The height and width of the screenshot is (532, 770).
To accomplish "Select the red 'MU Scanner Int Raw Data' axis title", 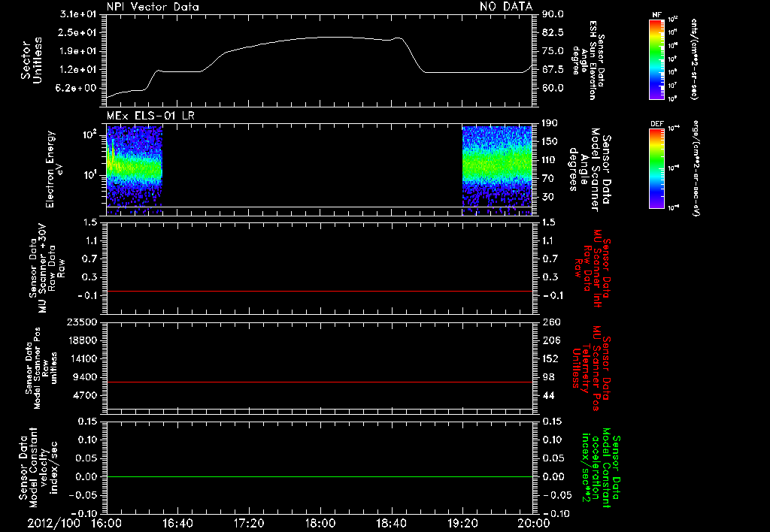I will point(593,268).
